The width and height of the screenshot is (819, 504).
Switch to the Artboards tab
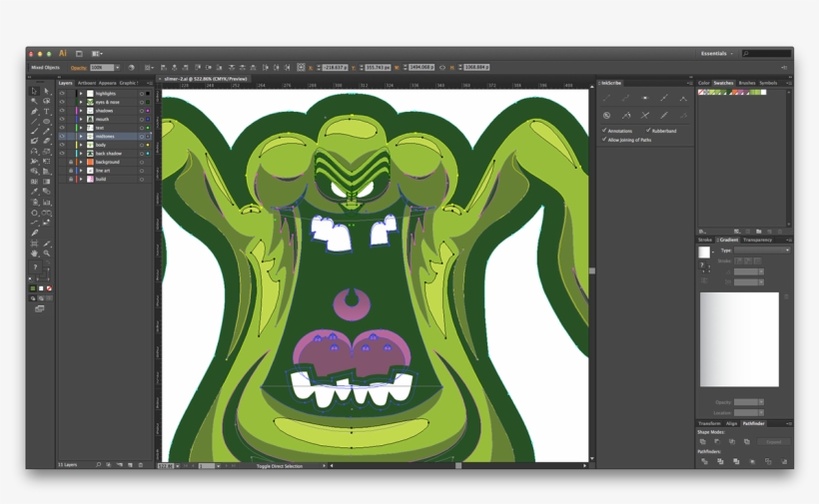(x=86, y=83)
